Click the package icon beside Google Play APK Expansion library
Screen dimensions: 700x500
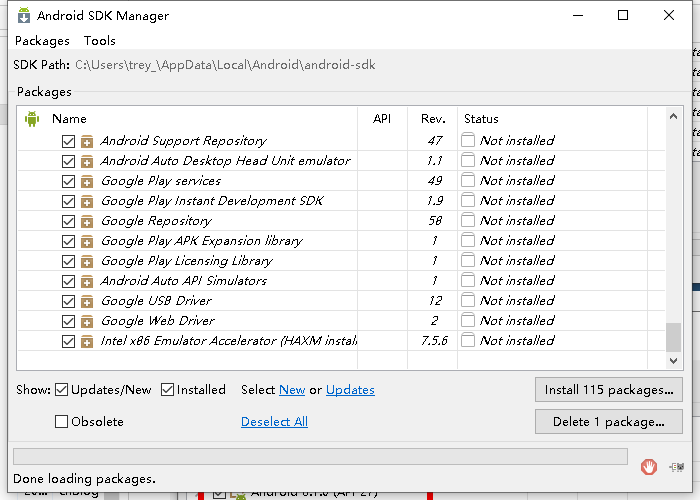tap(87, 242)
